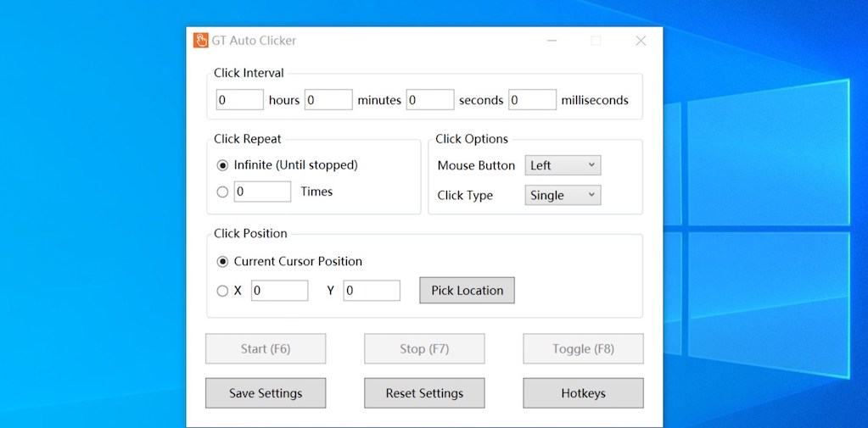
Task: Click the GT Auto Clicker app icon
Action: click(201, 41)
